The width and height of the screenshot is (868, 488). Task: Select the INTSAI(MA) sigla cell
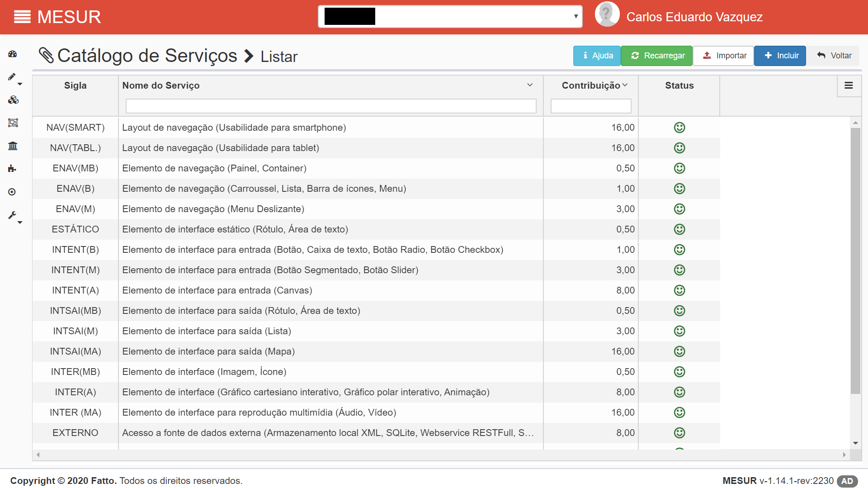coord(75,351)
